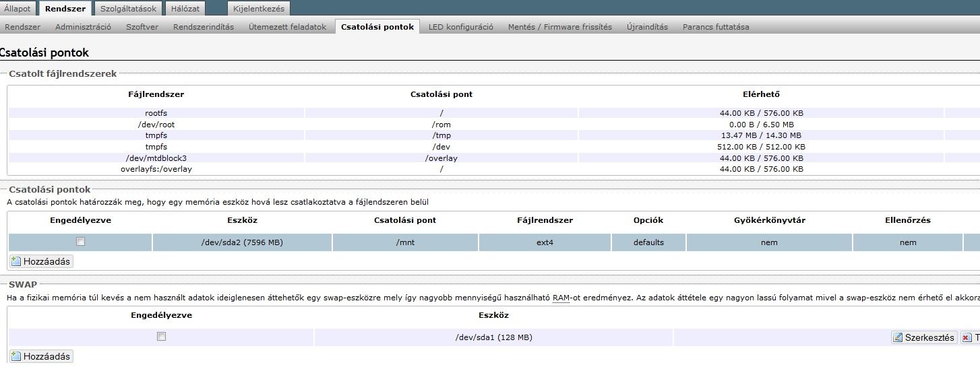
Task: Click the defaults options cell
Action: coord(648,242)
